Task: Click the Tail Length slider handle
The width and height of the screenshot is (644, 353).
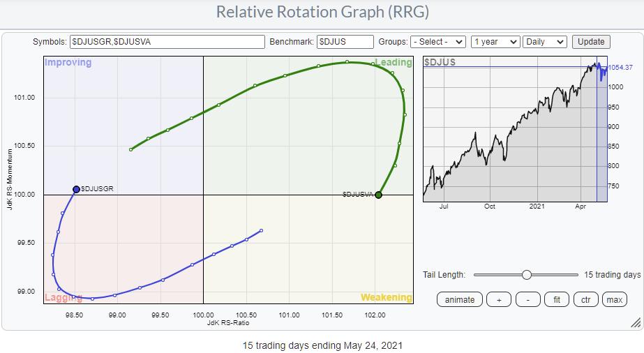Action: (527, 275)
